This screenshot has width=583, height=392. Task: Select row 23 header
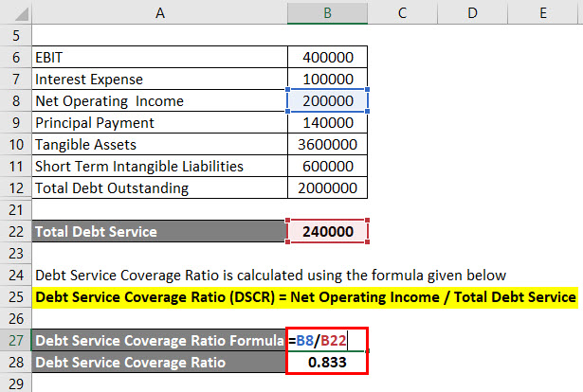(x=16, y=254)
